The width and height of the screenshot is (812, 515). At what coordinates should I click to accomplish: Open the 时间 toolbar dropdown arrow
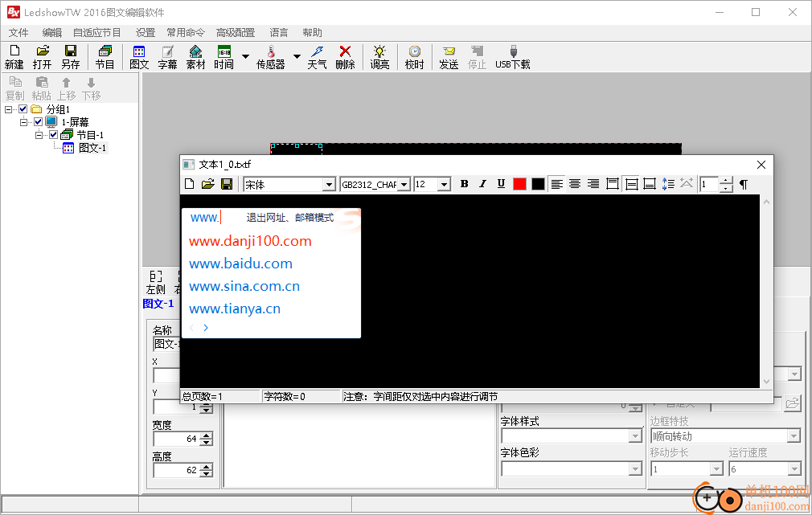point(245,56)
